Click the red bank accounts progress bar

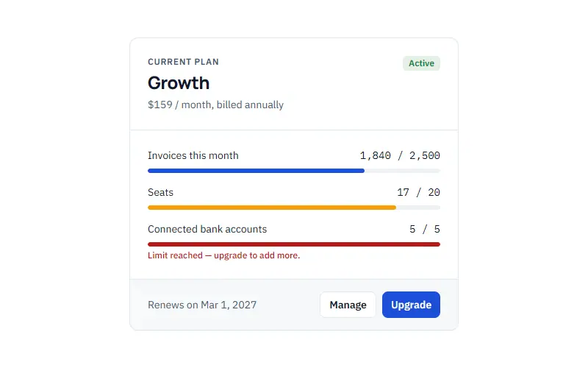tap(294, 244)
